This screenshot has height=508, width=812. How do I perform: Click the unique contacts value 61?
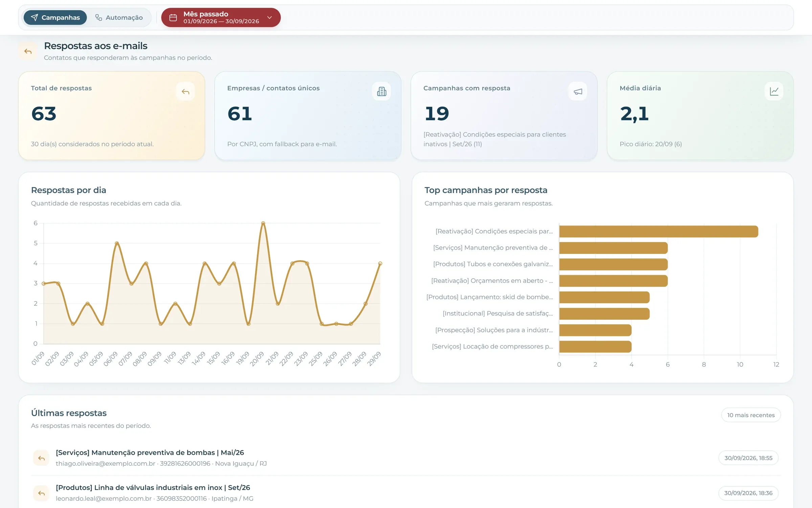(x=240, y=114)
